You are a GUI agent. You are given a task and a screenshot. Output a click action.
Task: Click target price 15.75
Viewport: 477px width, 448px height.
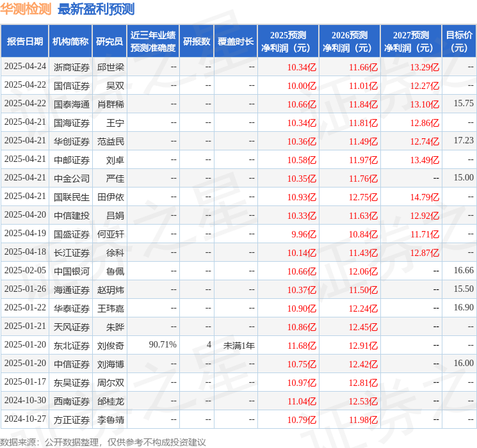tap(464, 104)
